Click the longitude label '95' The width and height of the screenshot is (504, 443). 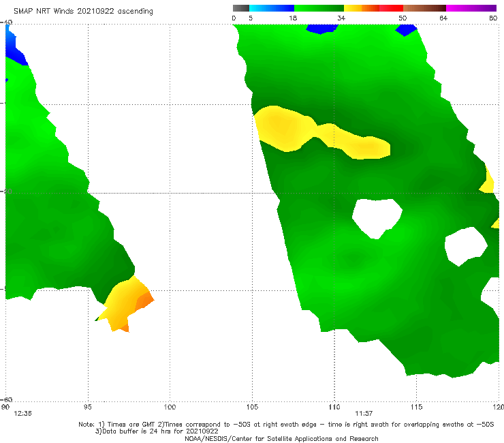[87, 407]
